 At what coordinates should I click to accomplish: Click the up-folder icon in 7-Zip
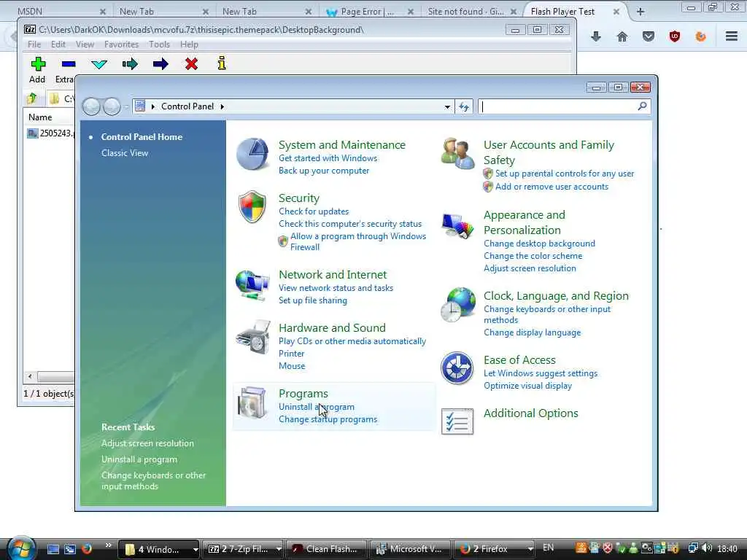tap(32, 98)
